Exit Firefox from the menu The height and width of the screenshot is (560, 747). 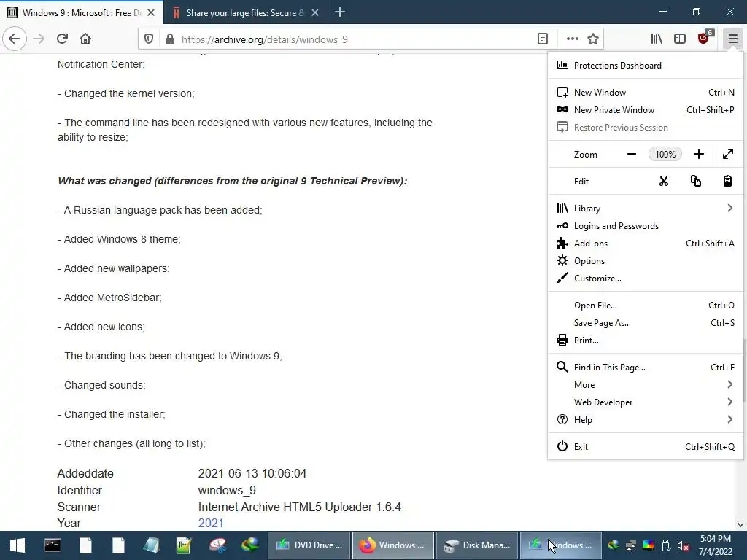(646, 447)
